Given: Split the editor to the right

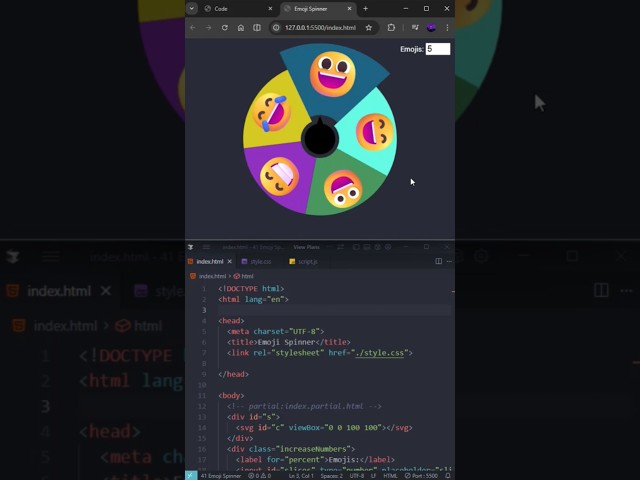Looking at the screenshot, I should pyautogui.click(x=438, y=261).
